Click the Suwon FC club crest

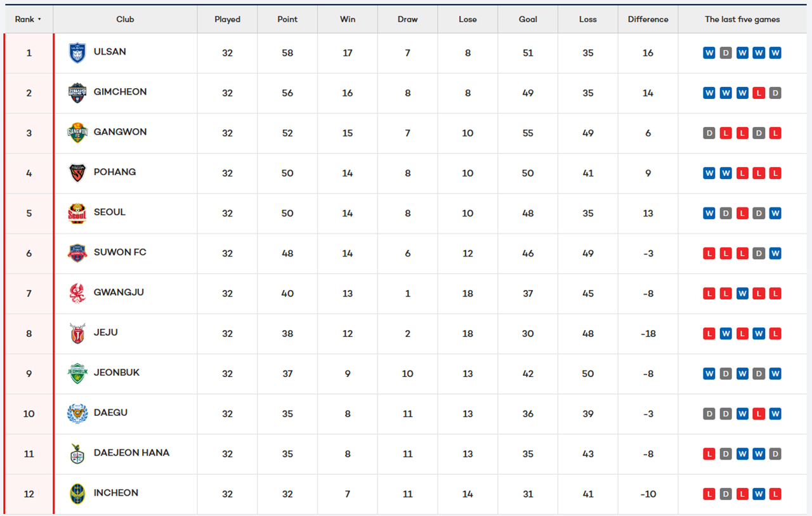click(77, 253)
